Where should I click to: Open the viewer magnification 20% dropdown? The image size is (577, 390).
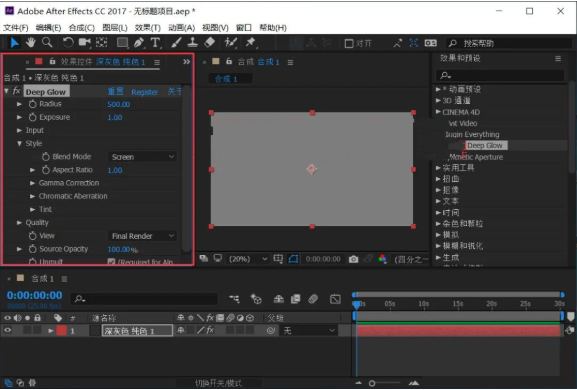point(248,259)
